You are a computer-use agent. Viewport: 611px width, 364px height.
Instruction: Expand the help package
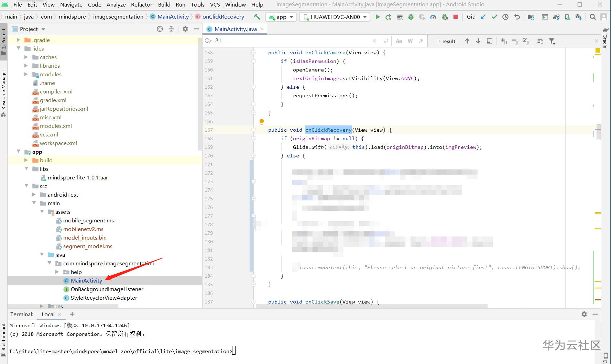[x=57, y=272]
